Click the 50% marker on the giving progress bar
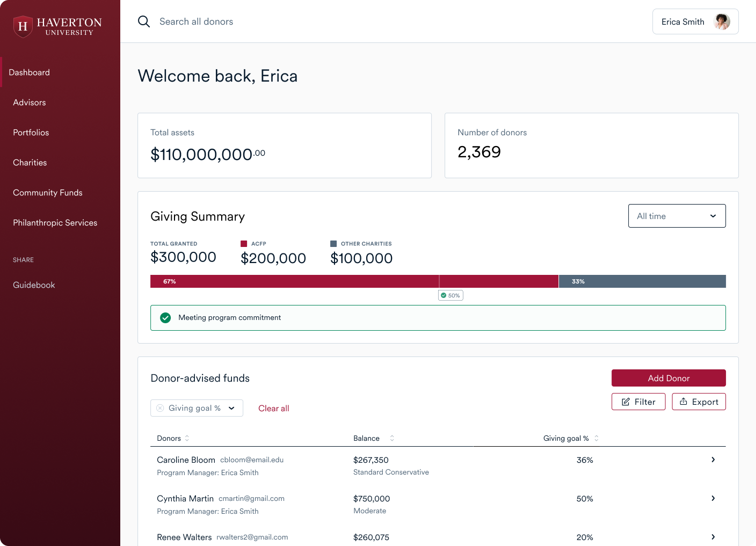 pos(450,295)
